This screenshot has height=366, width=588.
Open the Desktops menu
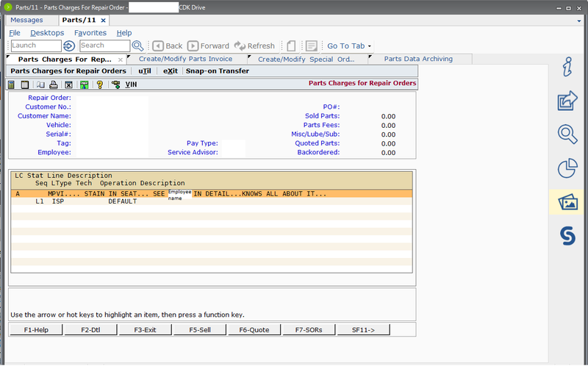pyautogui.click(x=47, y=33)
